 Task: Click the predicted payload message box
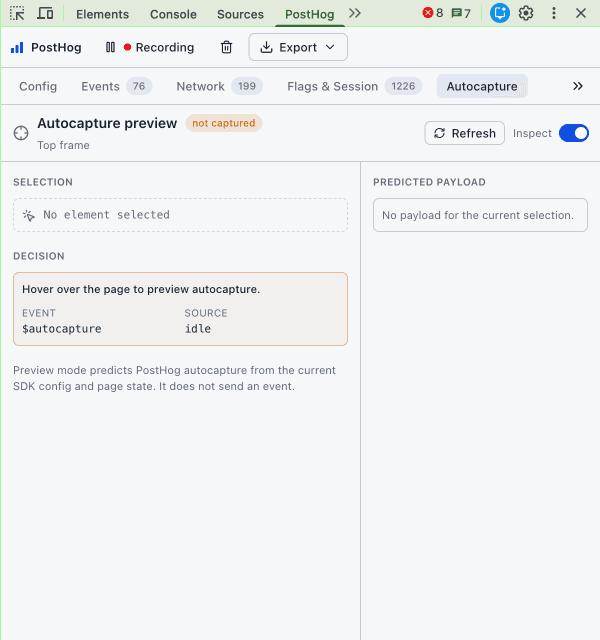pos(480,215)
